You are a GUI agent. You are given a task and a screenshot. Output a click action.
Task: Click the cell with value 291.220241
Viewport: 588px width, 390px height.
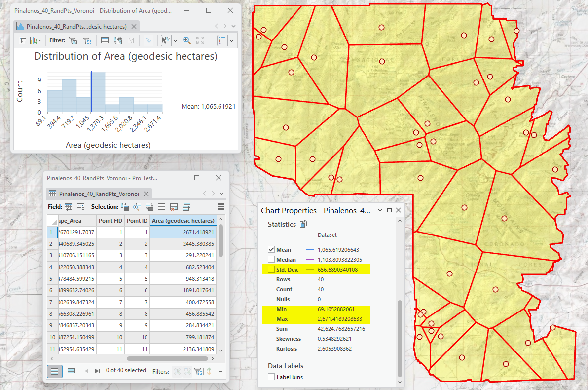(183, 255)
